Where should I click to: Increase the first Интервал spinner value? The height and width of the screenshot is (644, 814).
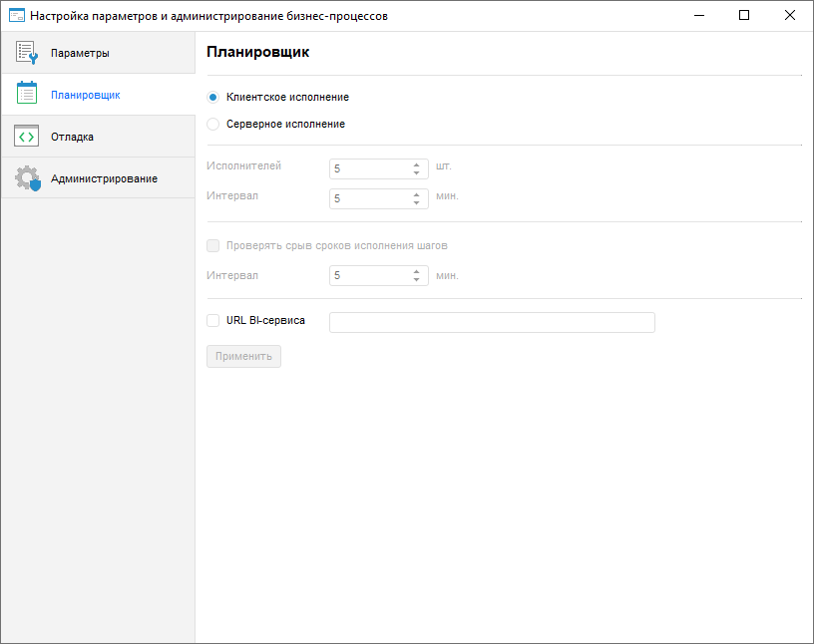click(416, 193)
